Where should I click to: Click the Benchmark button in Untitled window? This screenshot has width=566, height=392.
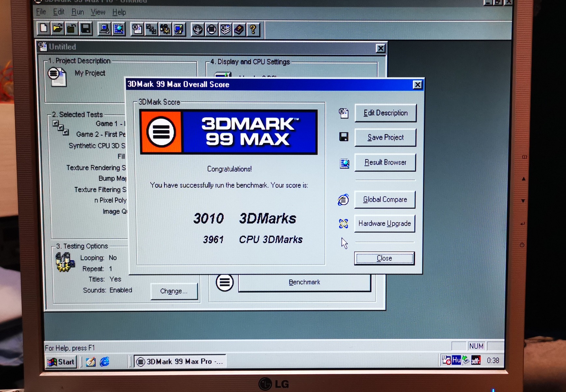[x=305, y=282]
